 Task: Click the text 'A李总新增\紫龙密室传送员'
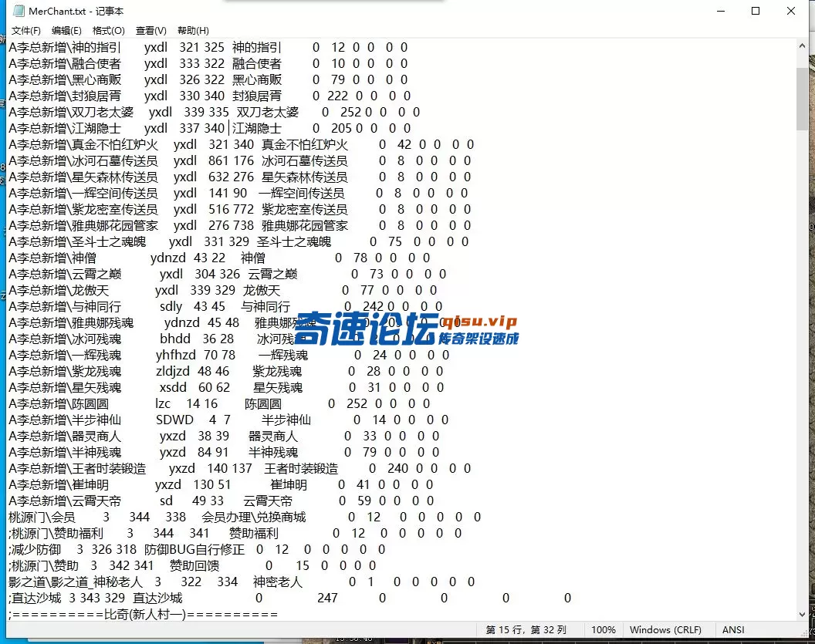click(x=83, y=209)
